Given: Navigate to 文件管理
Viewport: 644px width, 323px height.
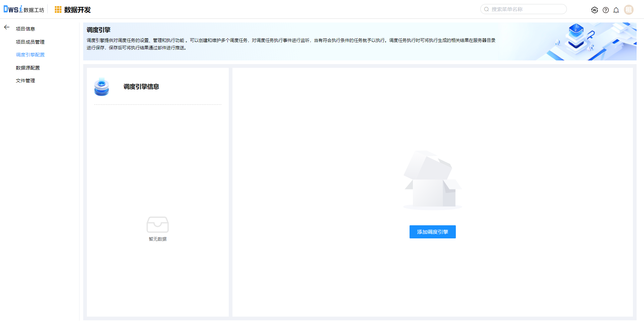Looking at the screenshot, I should coord(25,81).
